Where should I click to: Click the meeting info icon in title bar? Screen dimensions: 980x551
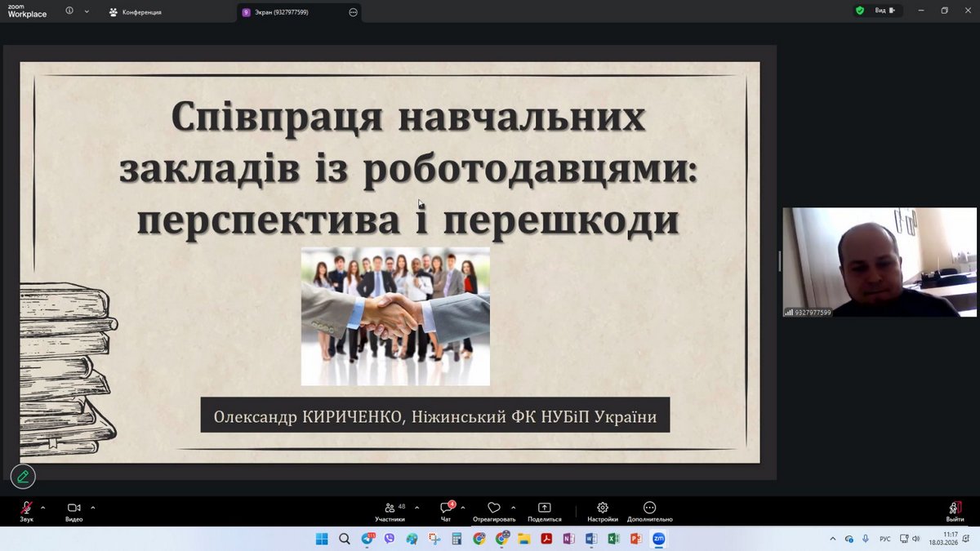[x=69, y=11]
